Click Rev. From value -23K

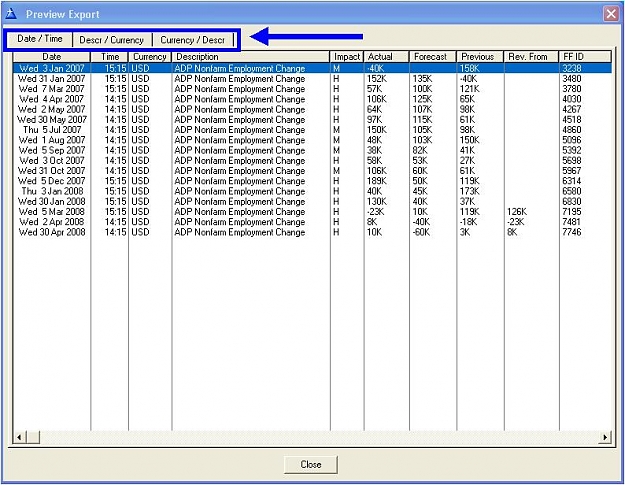[x=515, y=222]
